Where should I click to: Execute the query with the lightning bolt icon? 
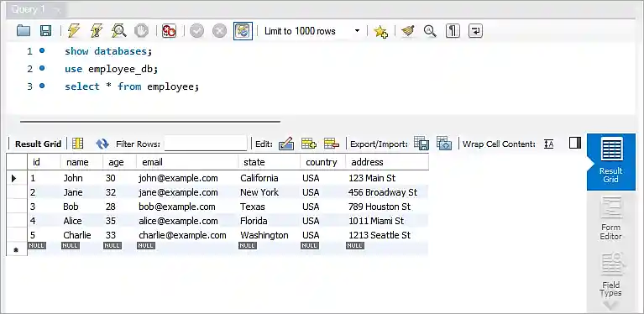tap(74, 31)
